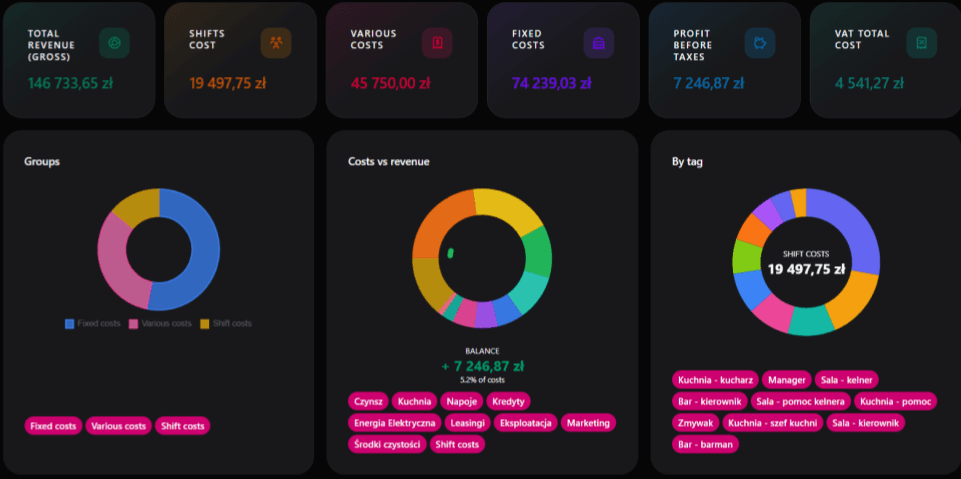Choose the Bar - barman tag
961x479 pixels.
pyautogui.click(x=705, y=444)
